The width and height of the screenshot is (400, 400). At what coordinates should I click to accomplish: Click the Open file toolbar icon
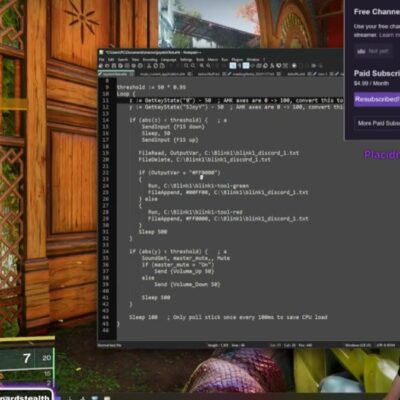(107, 66)
